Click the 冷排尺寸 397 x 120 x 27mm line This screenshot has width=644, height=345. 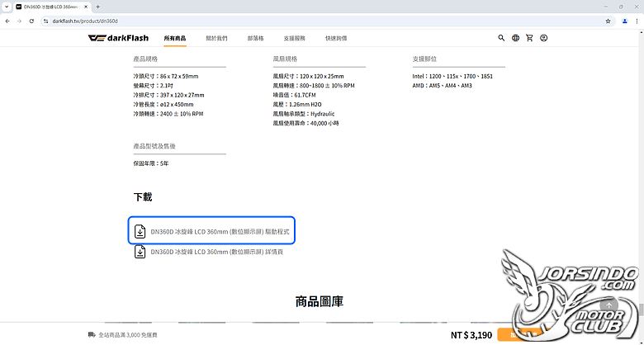tap(168, 95)
